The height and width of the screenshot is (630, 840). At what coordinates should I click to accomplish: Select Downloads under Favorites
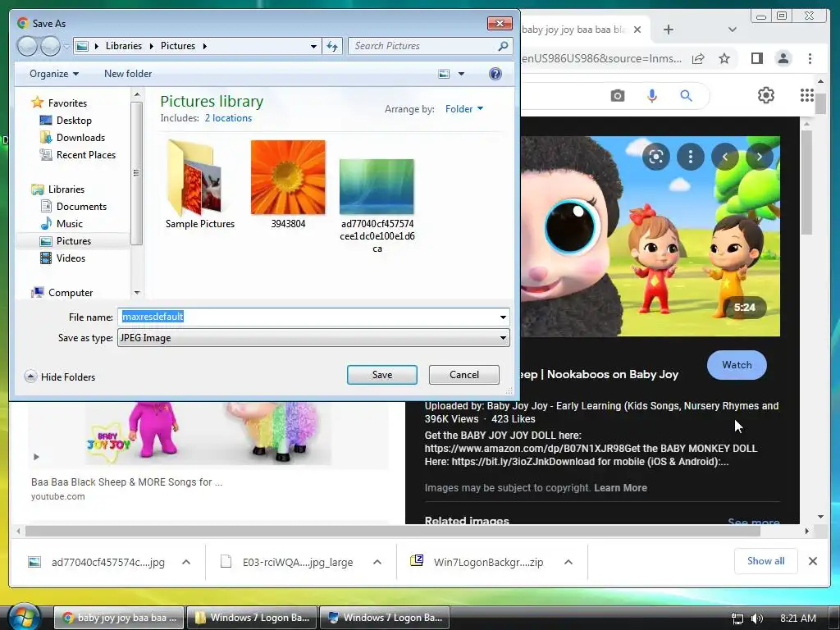(x=80, y=138)
